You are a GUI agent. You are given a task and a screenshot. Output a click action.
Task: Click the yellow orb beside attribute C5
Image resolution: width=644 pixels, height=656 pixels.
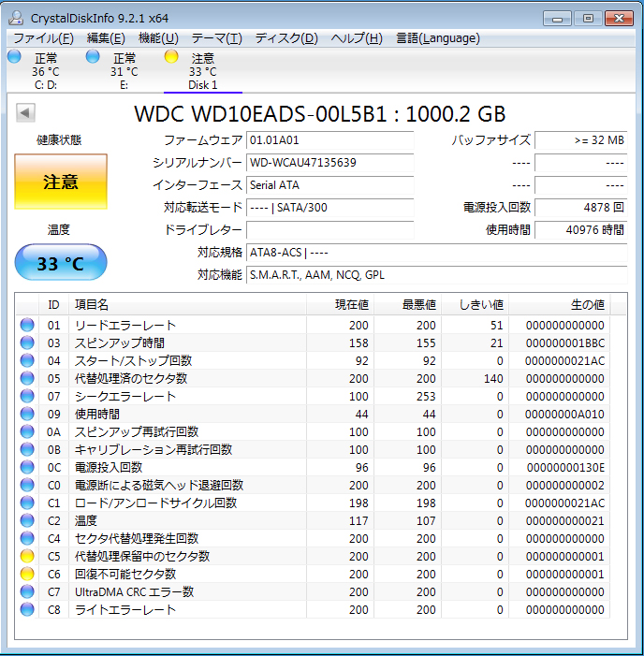[x=27, y=556]
